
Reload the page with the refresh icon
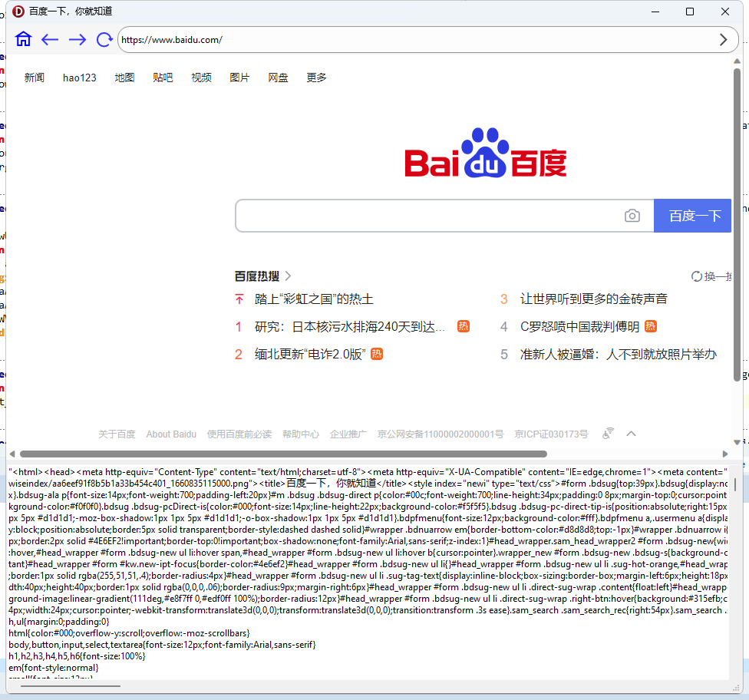[x=104, y=39]
